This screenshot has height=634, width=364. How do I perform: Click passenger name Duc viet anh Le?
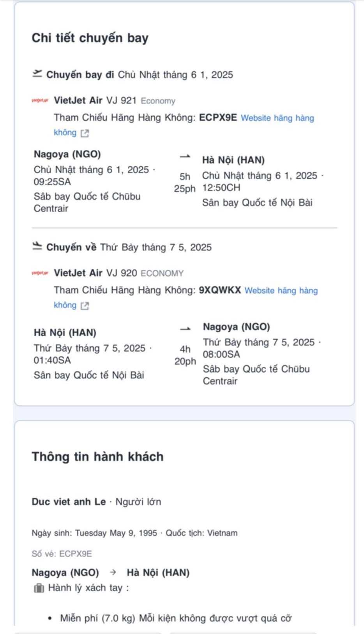[69, 502]
